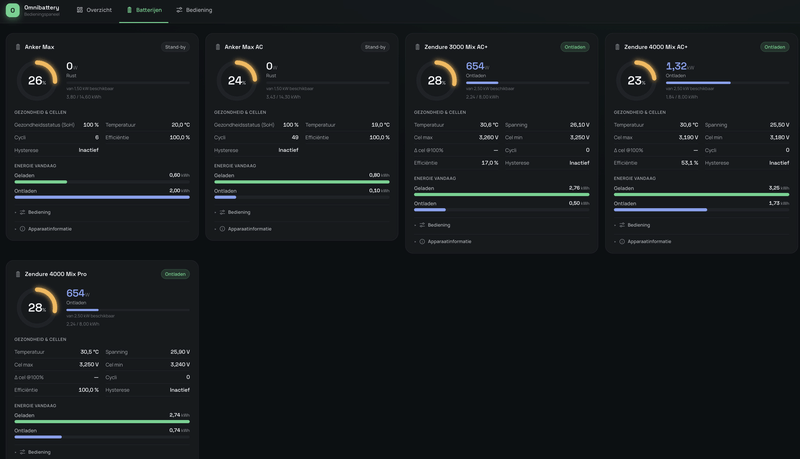The image size is (800, 459).
Task: Click Ontladen badge on Zendure 4000 Mix AC+
Action: point(774,47)
